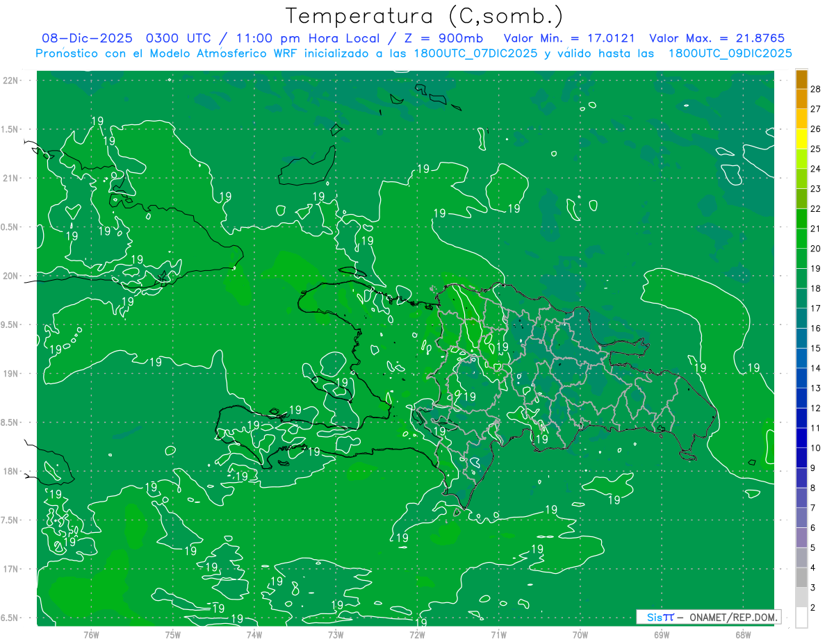Click the "28" color scale label
This screenshot has height=644, width=834.
816,89
